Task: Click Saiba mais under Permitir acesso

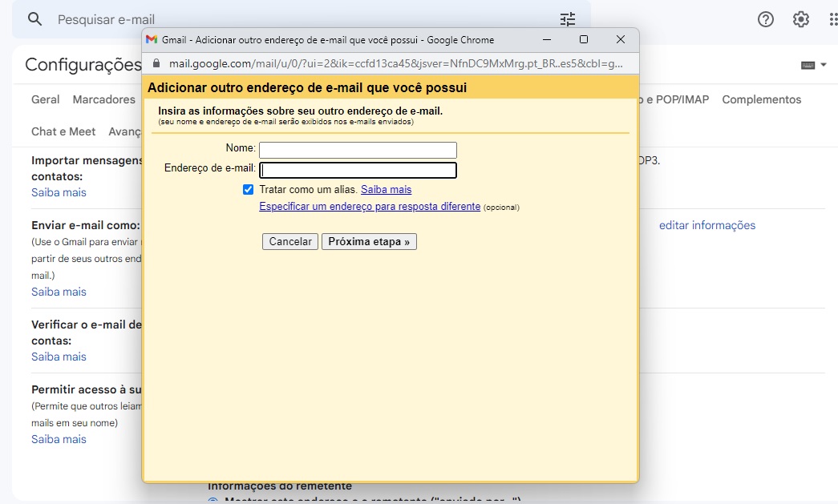Action: click(59, 439)
